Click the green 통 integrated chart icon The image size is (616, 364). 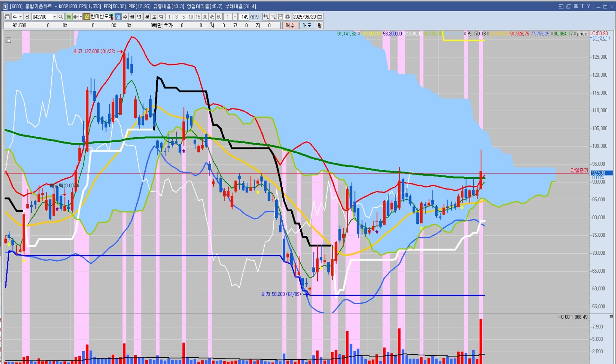click(69, 17)
